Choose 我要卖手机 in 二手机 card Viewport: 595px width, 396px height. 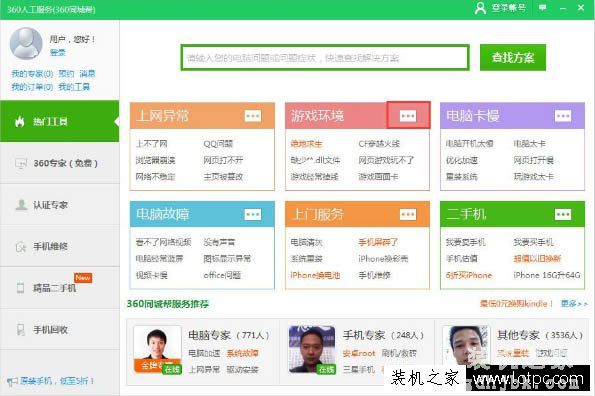(466, 242)
